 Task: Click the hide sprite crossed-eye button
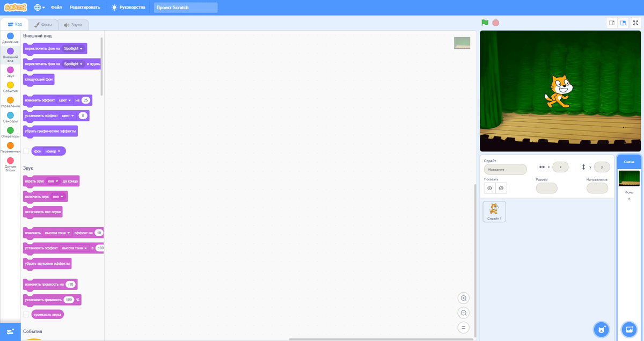click(501, 188)
